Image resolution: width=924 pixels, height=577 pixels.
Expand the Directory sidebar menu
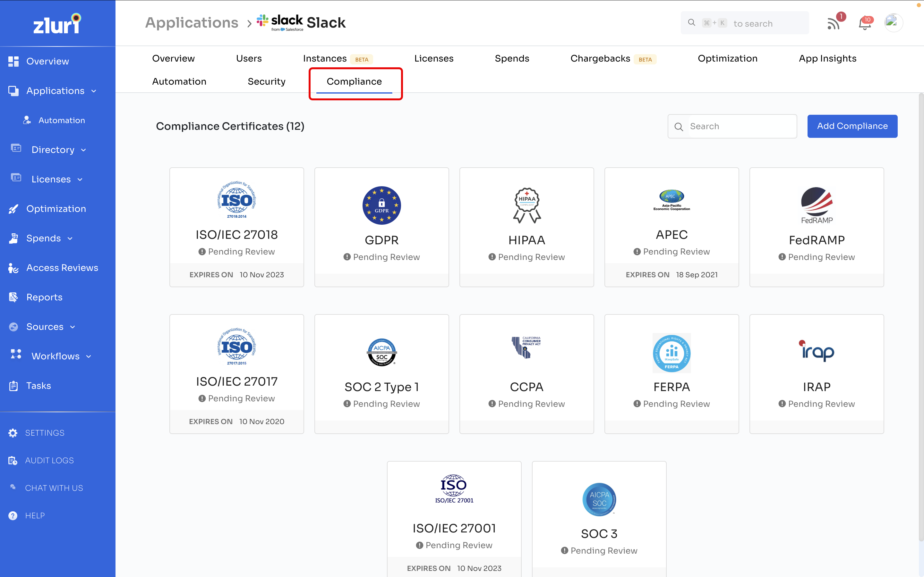pos(84,150)
